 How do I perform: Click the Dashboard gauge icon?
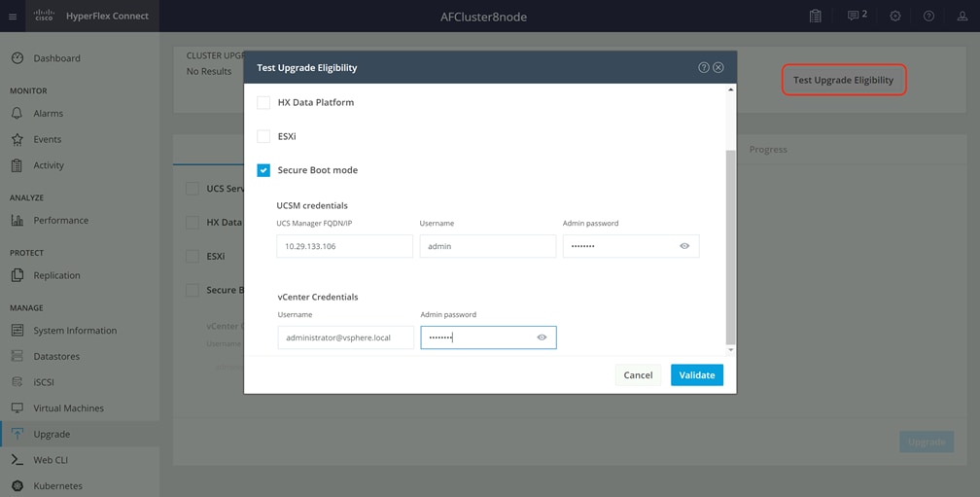(x=17, y=58)
